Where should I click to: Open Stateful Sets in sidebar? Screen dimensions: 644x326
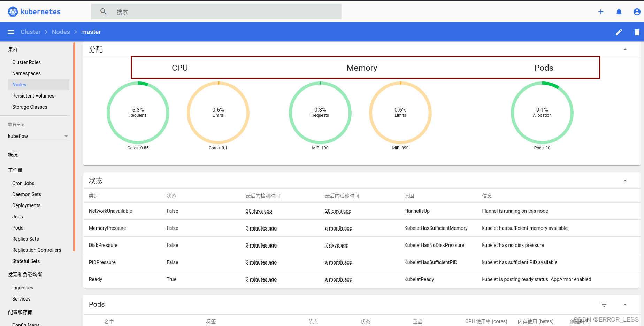click(x=26, y=261)
